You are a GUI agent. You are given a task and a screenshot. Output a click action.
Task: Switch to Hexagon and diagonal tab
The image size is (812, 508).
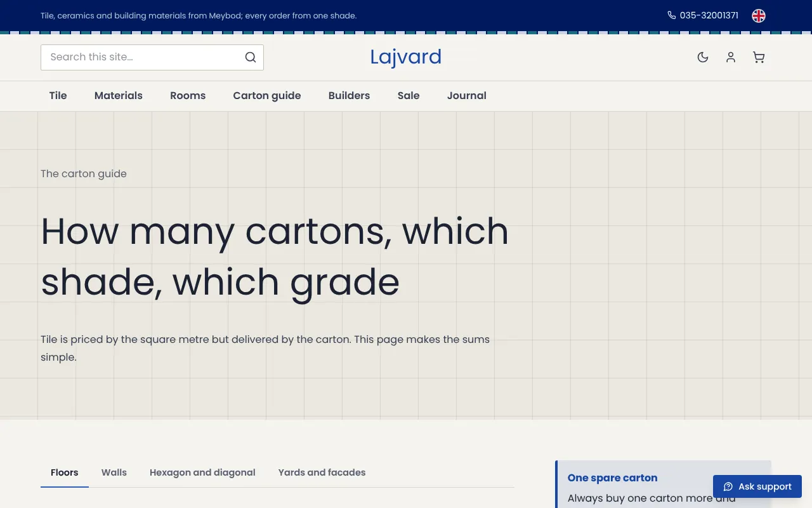tap(202, 472)
